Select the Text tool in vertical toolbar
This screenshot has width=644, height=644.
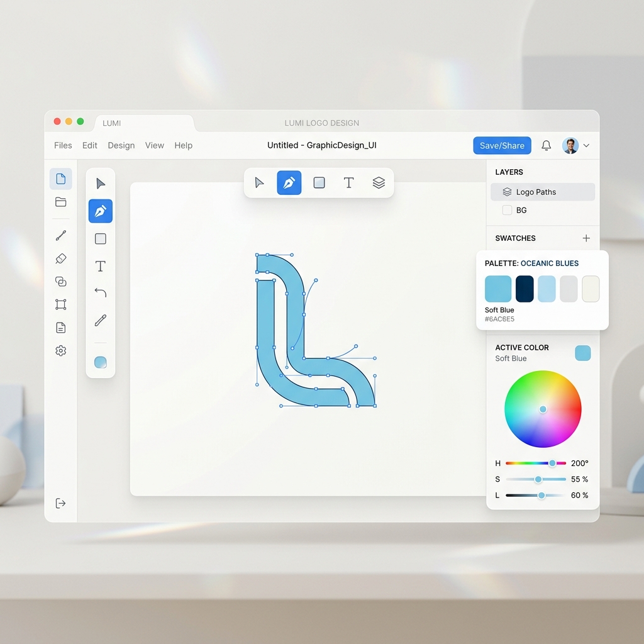click(101, 266)
